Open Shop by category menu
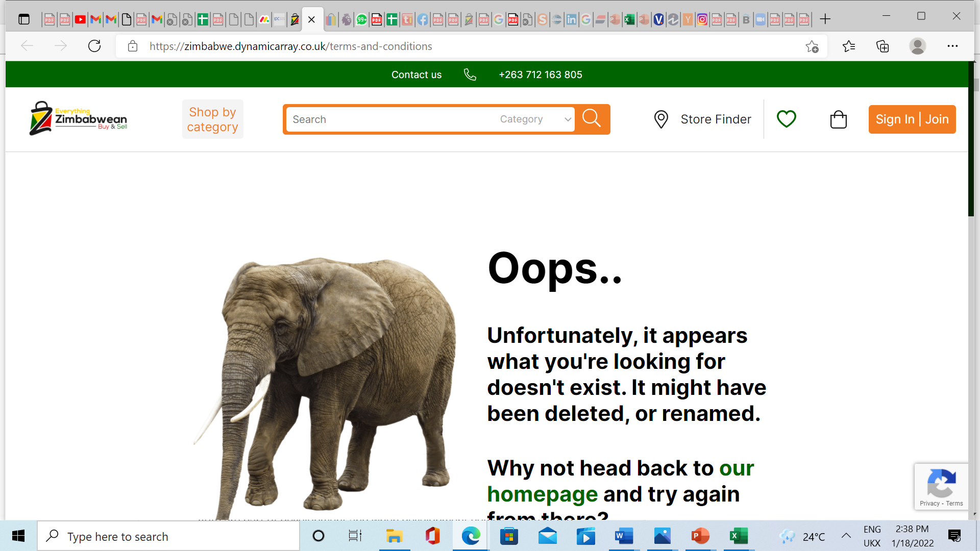Screen dimensions: 980x551 click(x=212, y=119)
